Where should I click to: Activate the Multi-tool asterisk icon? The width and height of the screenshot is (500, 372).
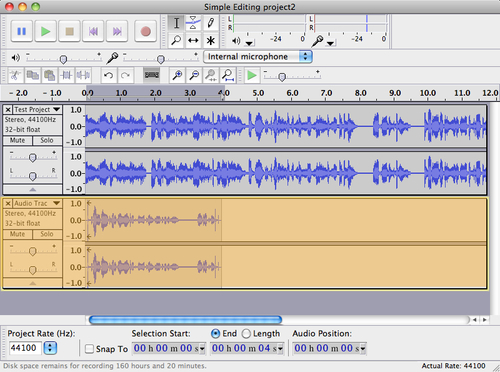pos(210,41)
